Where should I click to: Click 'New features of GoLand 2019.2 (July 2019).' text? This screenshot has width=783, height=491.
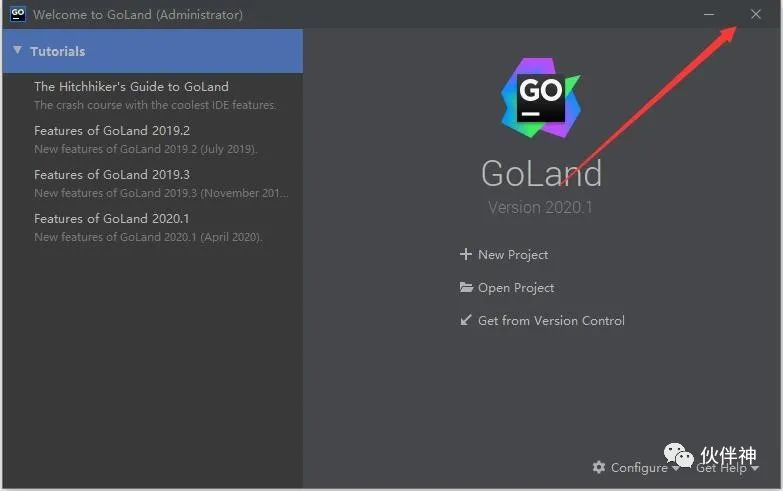tap(146, 149)
